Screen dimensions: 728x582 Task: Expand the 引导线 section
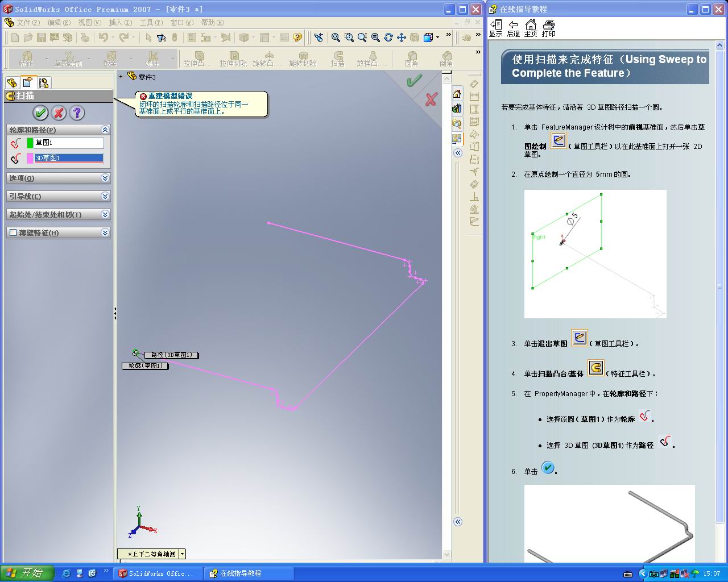(105, 196)
